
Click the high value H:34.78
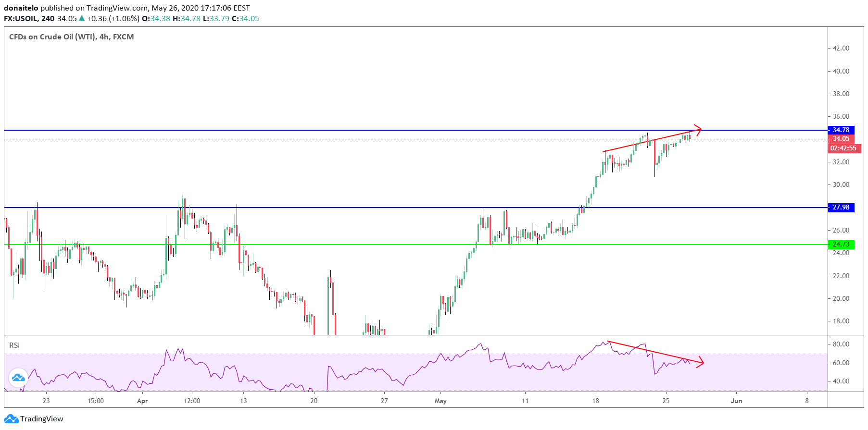click(x=186, y=19)
